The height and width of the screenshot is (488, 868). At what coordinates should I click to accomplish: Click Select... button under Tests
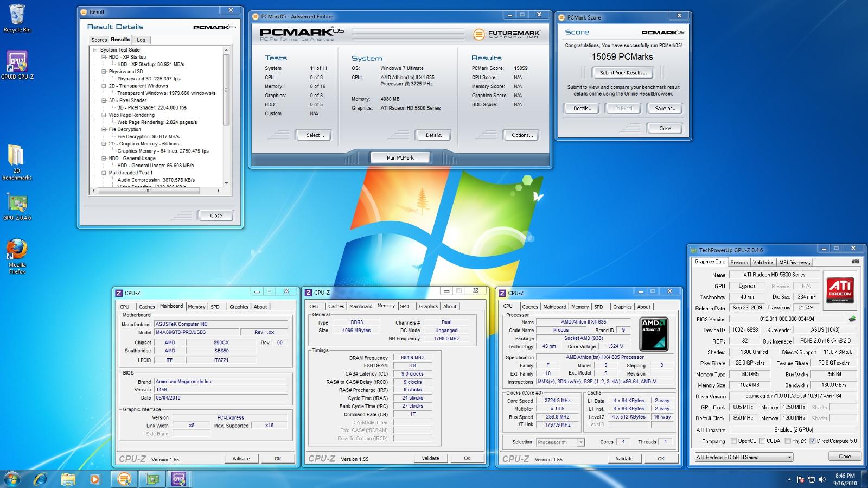click(x=315, y=135)
